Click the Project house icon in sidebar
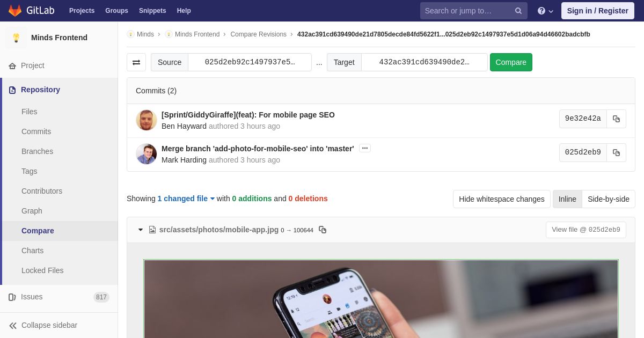Viewport: 644px width, 338px height. [12, 66]
